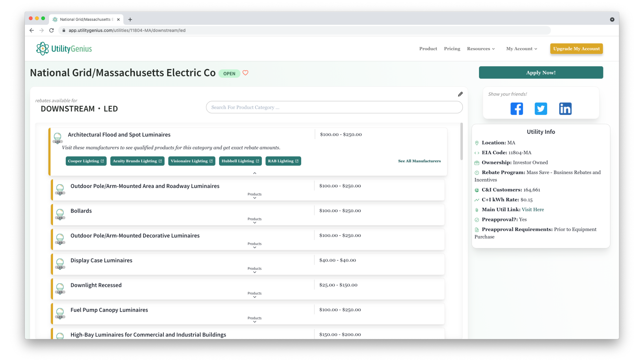Open the Pricing page
This screenshot has width=644, height=362.
(452, 49)
